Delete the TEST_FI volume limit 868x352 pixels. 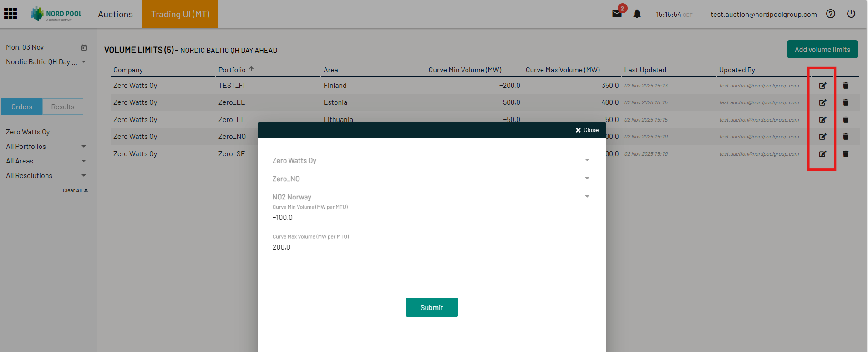tap(846, 86)
